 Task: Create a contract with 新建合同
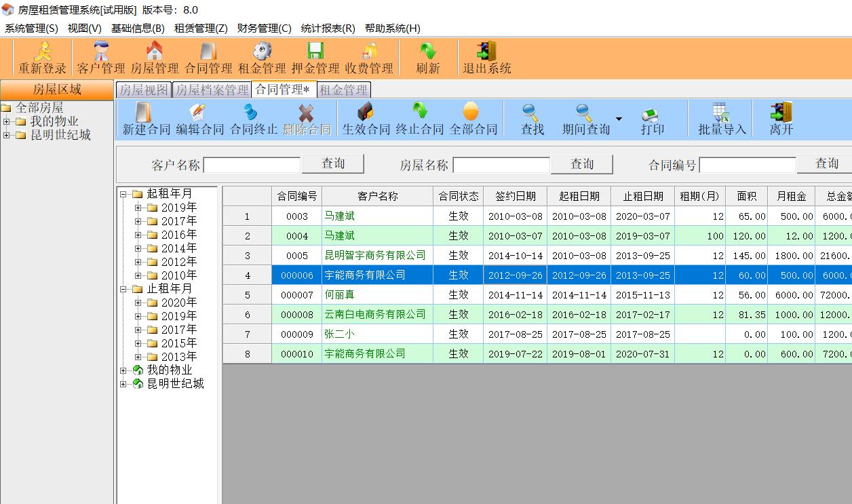pos(146,119)
